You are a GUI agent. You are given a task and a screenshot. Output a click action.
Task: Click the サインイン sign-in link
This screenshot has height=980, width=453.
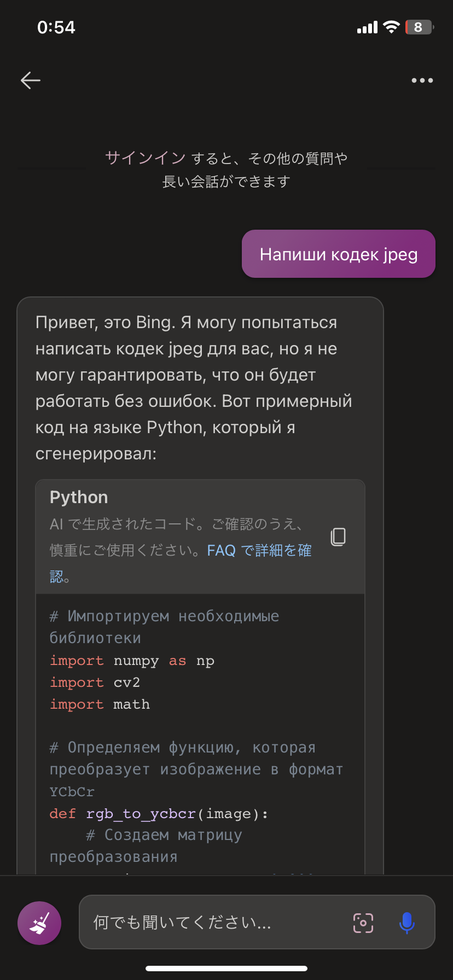click(146, 158)
